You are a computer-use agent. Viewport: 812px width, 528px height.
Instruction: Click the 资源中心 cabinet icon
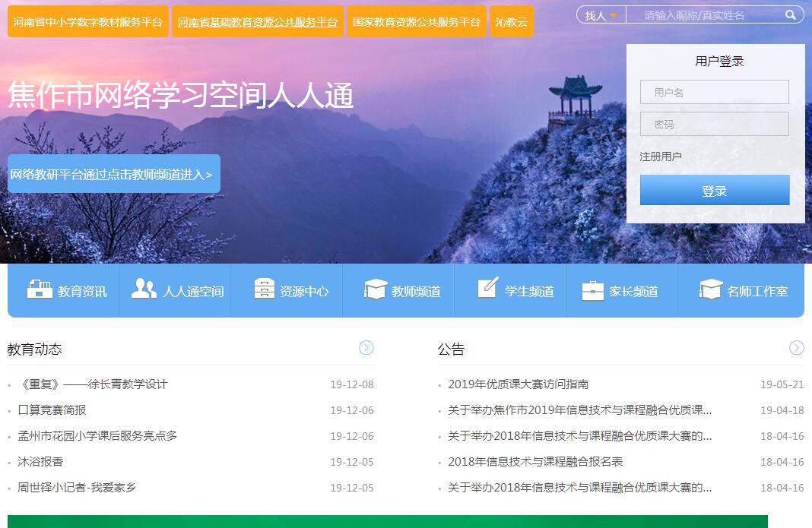click(x=264, y=289)
